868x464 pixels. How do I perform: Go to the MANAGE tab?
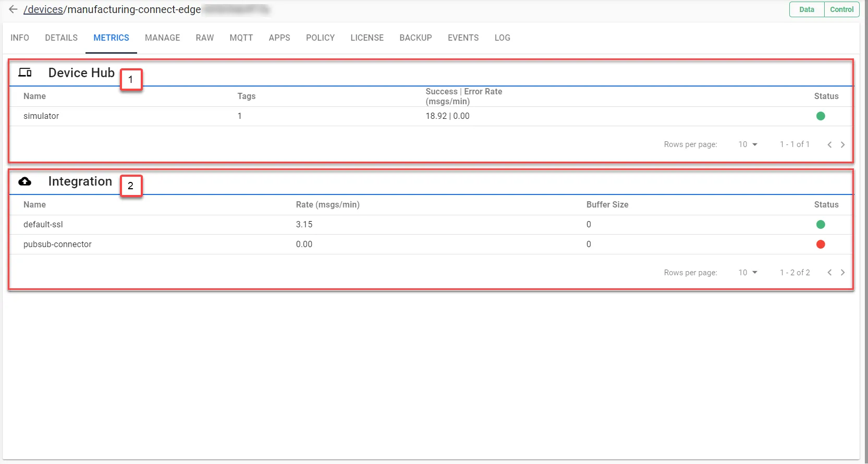click(x=163, y=38)
